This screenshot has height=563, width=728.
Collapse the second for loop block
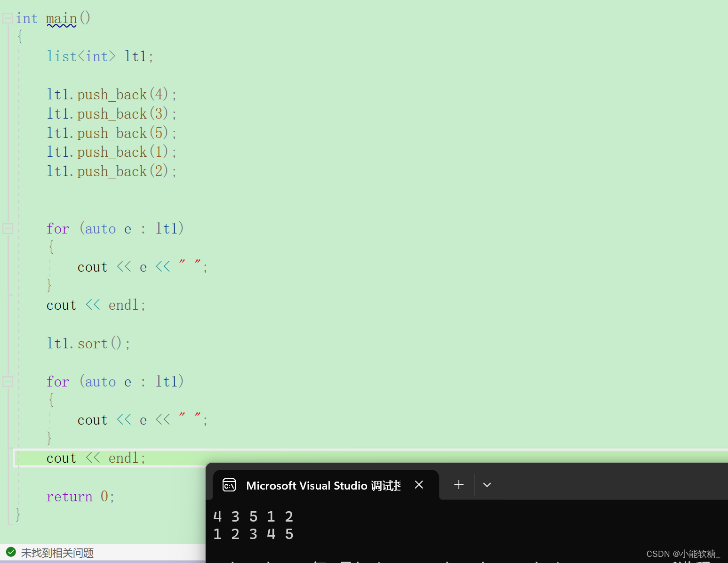coord(8,381)
